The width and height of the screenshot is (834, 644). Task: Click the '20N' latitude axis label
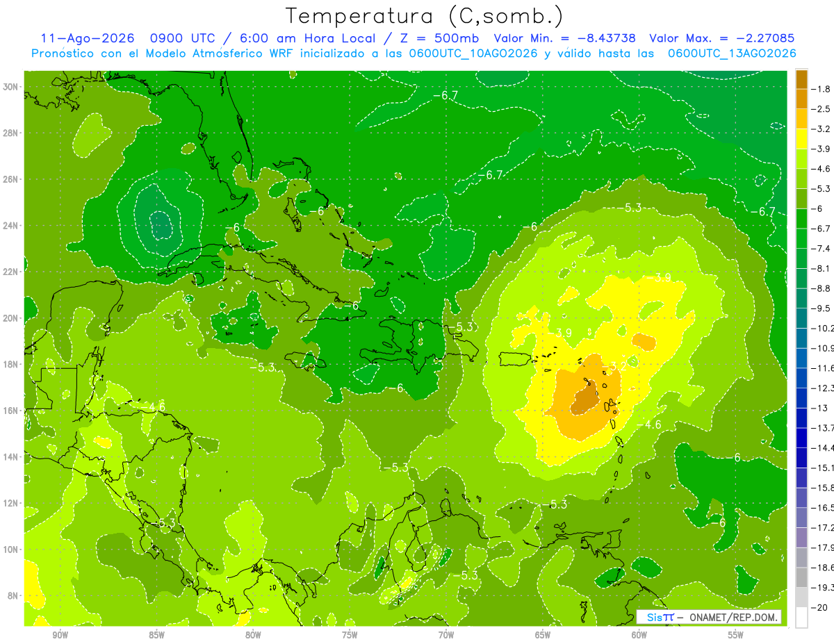[11, 318]
